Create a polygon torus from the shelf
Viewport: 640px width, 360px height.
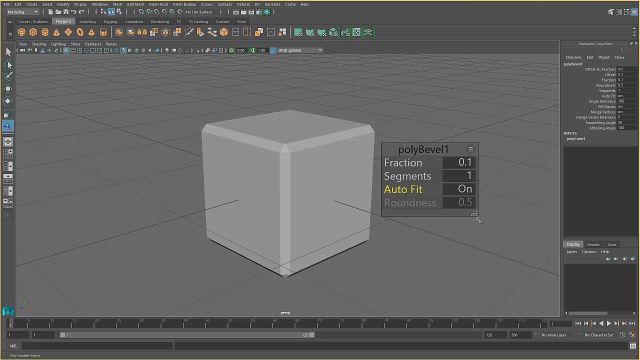pyautogui.click(x=80, y=32)
